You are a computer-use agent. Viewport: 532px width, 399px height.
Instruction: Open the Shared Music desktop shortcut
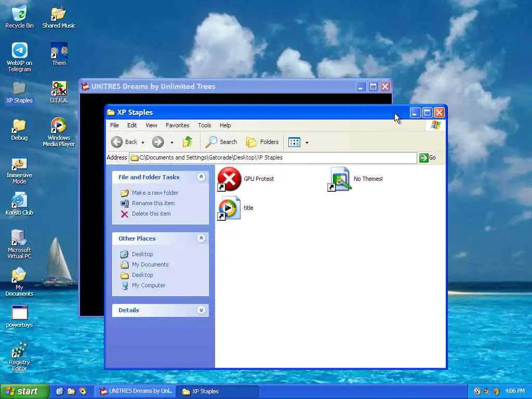click(59, 16)
